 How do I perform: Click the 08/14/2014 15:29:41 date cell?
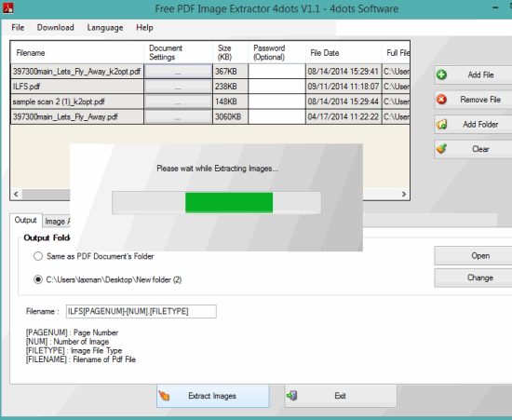coord(344,72)
